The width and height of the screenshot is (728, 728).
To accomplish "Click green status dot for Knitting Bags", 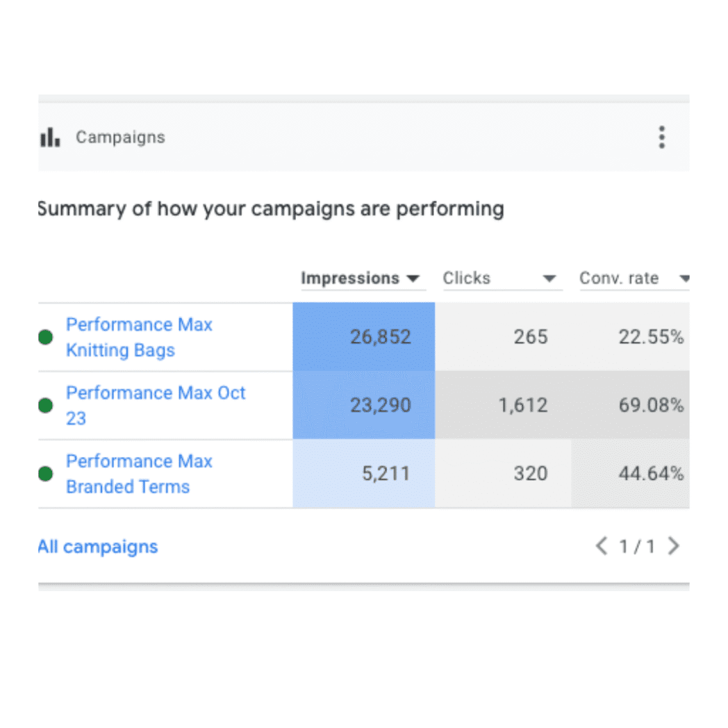I will 46,338.
